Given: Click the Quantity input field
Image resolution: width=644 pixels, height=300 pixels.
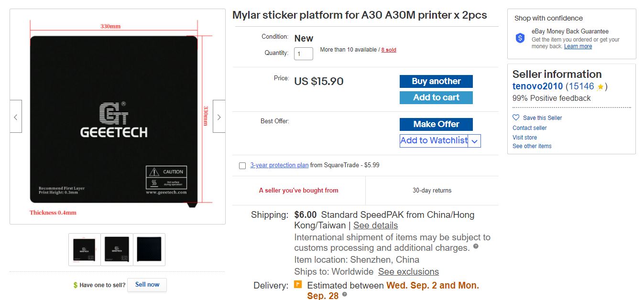Looking at the screenshot, I should pos(304,54).
